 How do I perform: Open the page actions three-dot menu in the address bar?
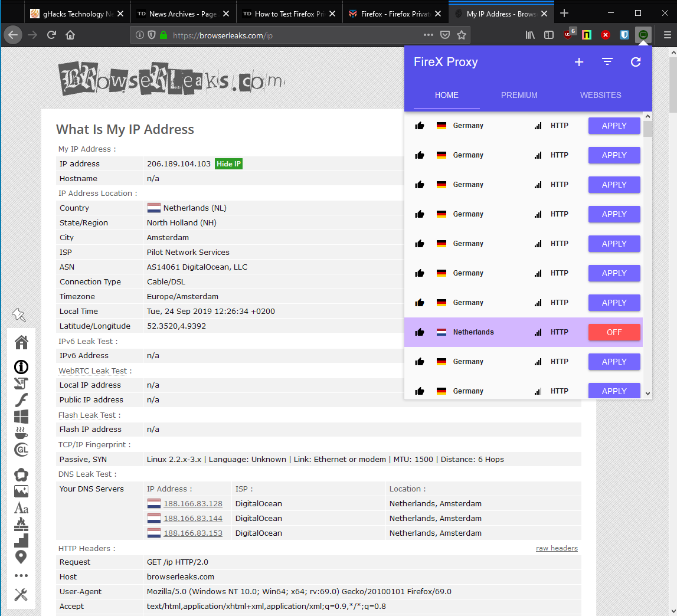429,35
